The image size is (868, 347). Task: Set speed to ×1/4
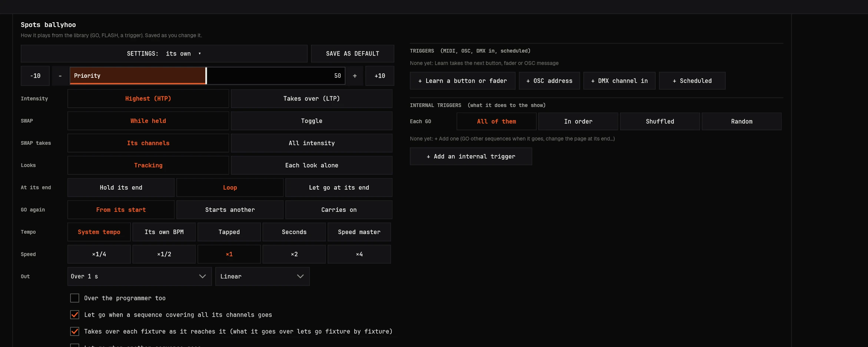99,254
